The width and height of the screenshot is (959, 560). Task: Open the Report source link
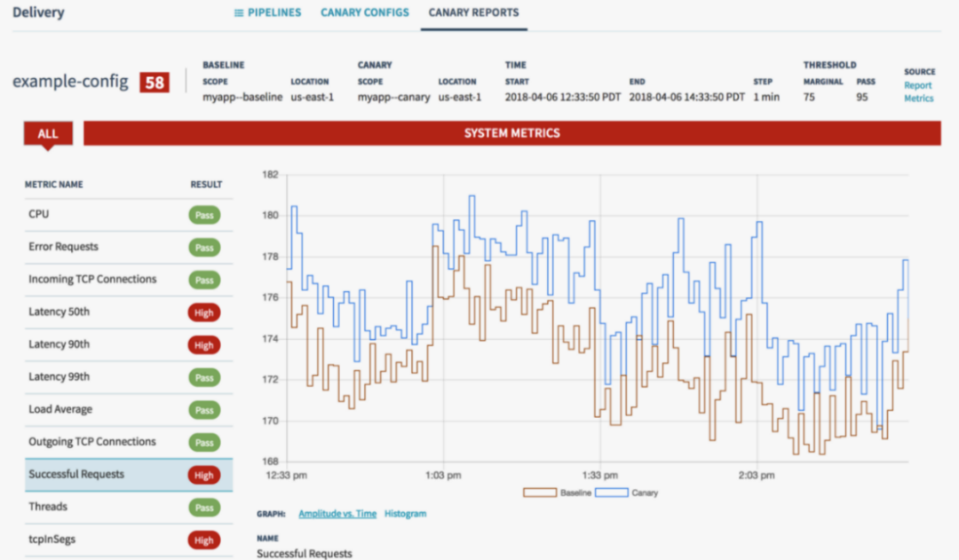tap(917, 85)
